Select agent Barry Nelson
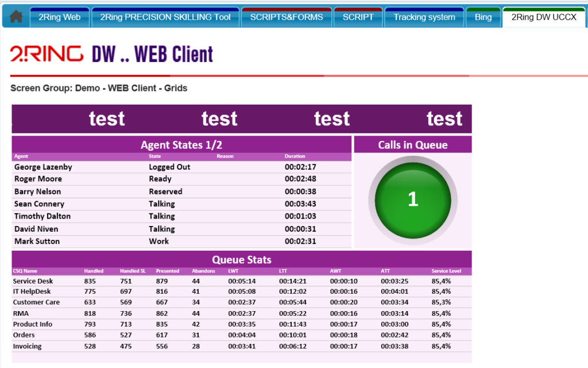This screenshot has width=588, height=368. pyautogui.click(x=37, y=191)
